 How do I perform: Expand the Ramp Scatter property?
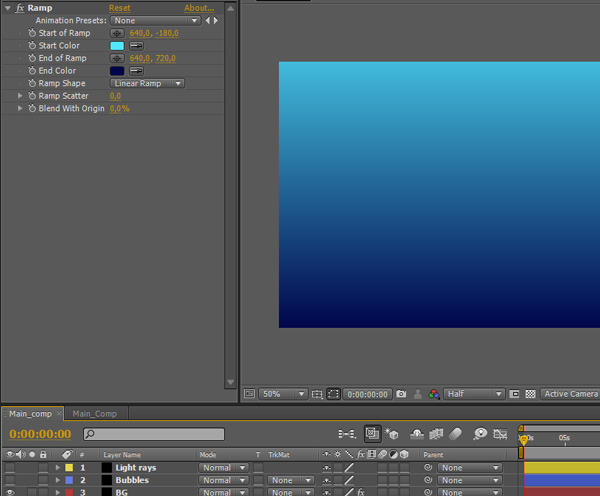point(20,96)
